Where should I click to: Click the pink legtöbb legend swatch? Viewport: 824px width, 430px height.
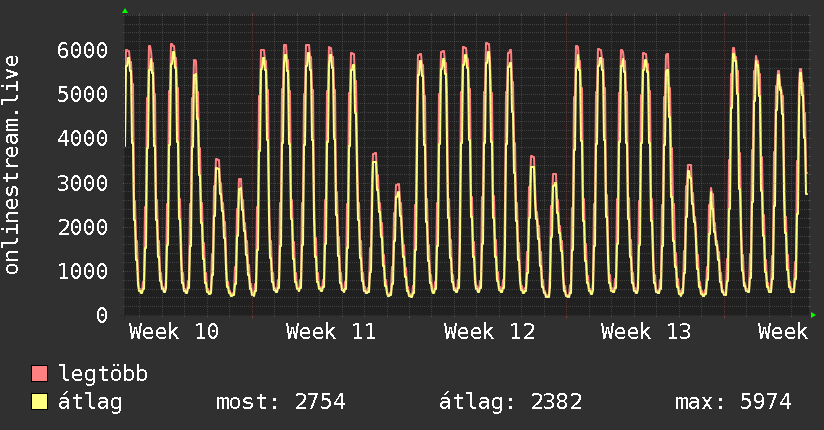(39, 374)
